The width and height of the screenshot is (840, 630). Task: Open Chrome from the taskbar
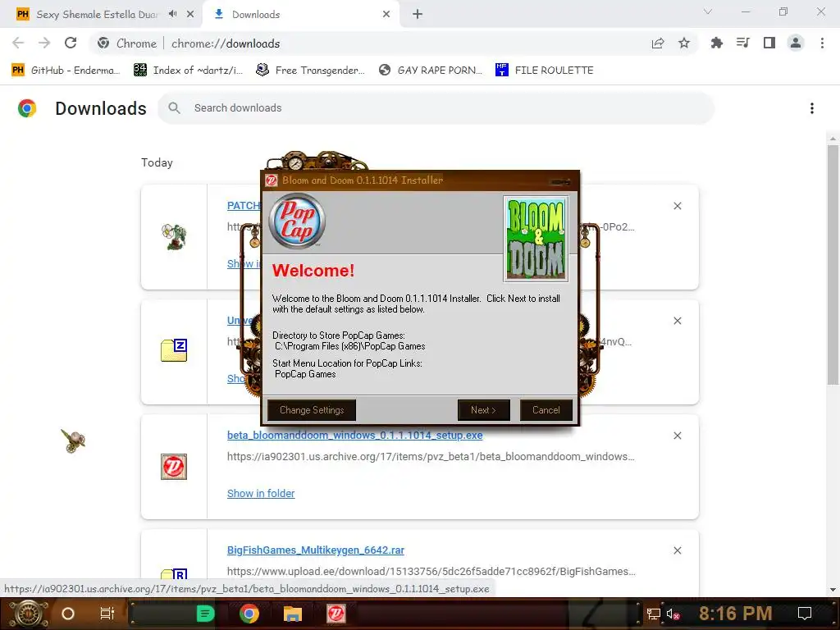249,614
